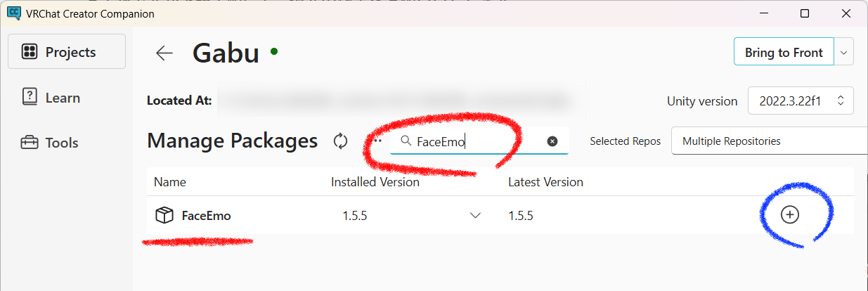Expand FaceEmo installed version 1.5.5 selector
The image size is (868, 291).
[475, 216]
